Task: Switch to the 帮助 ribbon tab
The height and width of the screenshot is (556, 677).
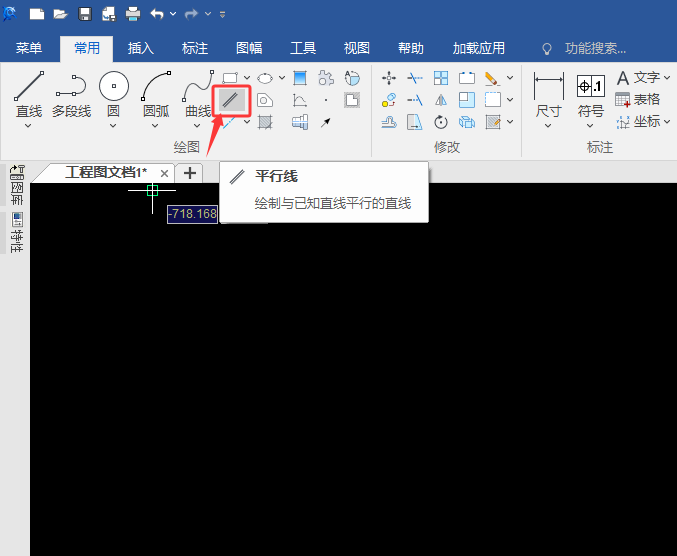Action: click(x=411, y=48)
